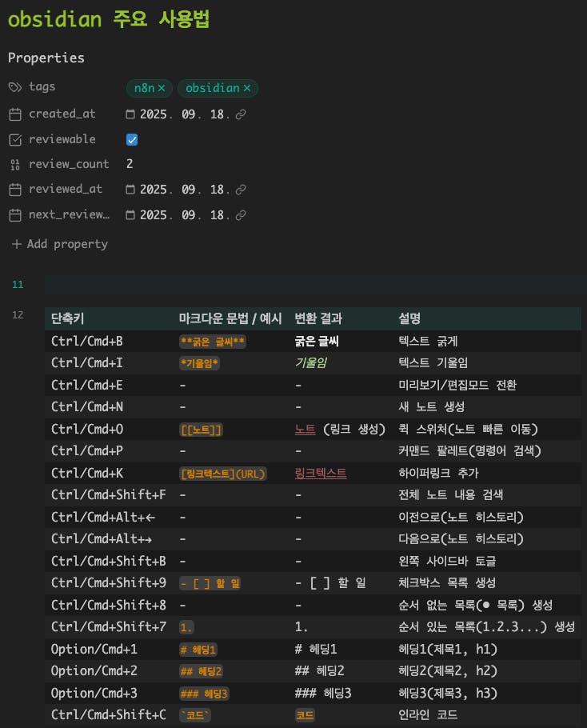Viewport: 587px width, 728px height.
Task: Click the Ctrl/Cmd+Shift+8 shortcut cell
Action: [108, 606]
